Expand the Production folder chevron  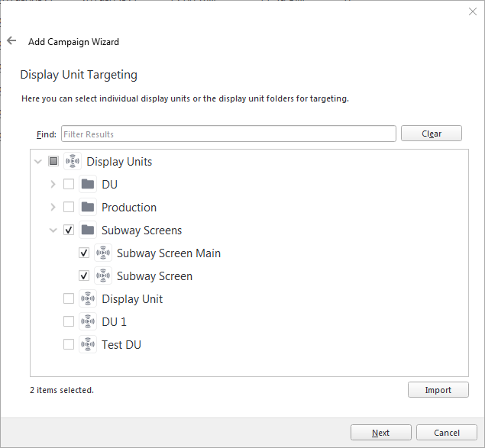[x=53, y=207]
